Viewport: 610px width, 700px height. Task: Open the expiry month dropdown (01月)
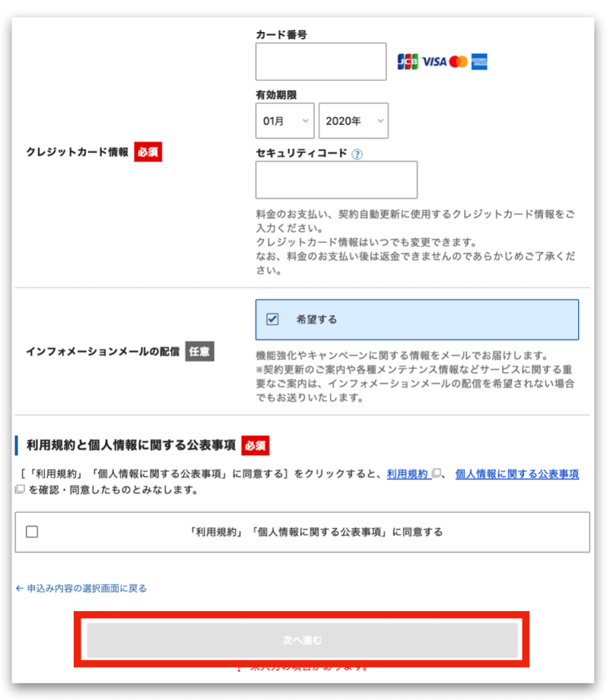tap(284, 121)
